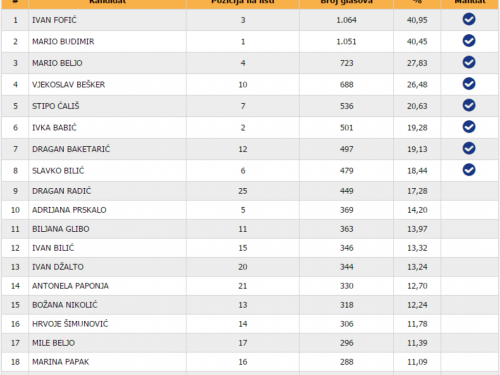Click the mandate checkmark for Dragan Baketarić
This screenshot has height=375, width=500.
pyautogui.click(x=469, y=148)
